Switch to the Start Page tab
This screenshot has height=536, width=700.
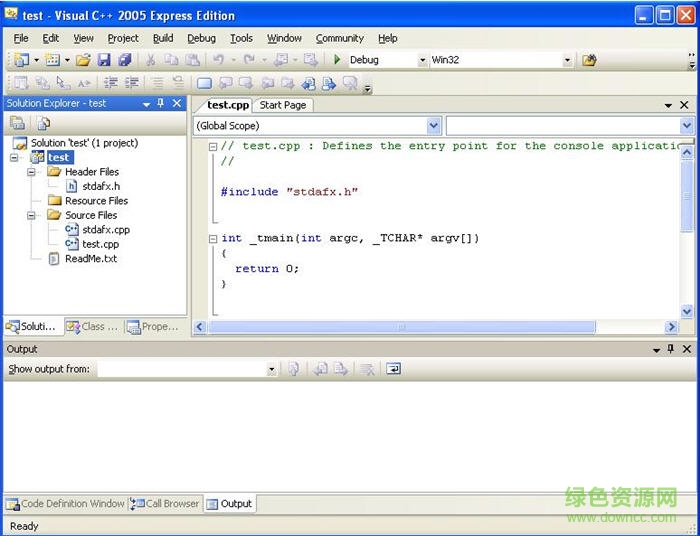[283, 105]
